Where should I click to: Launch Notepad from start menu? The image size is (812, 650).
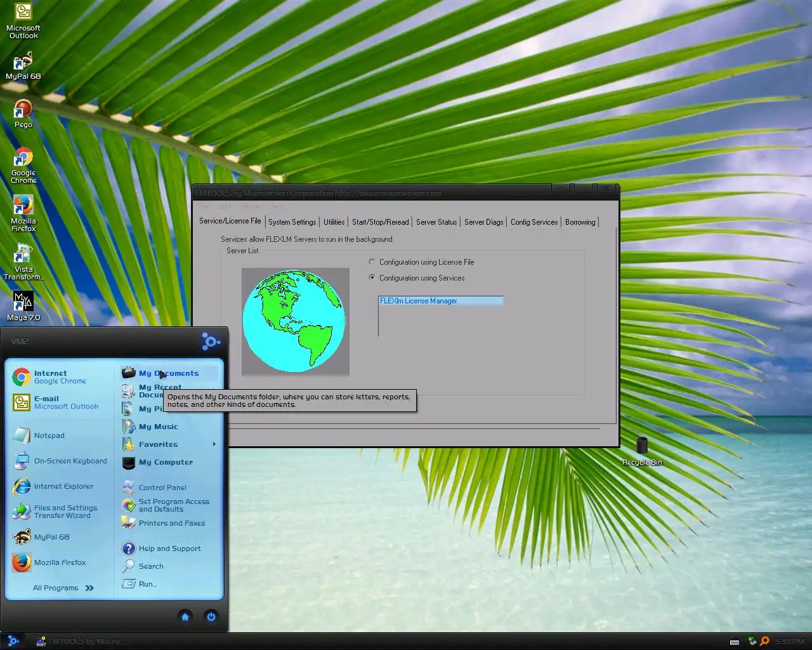[60, 435]
